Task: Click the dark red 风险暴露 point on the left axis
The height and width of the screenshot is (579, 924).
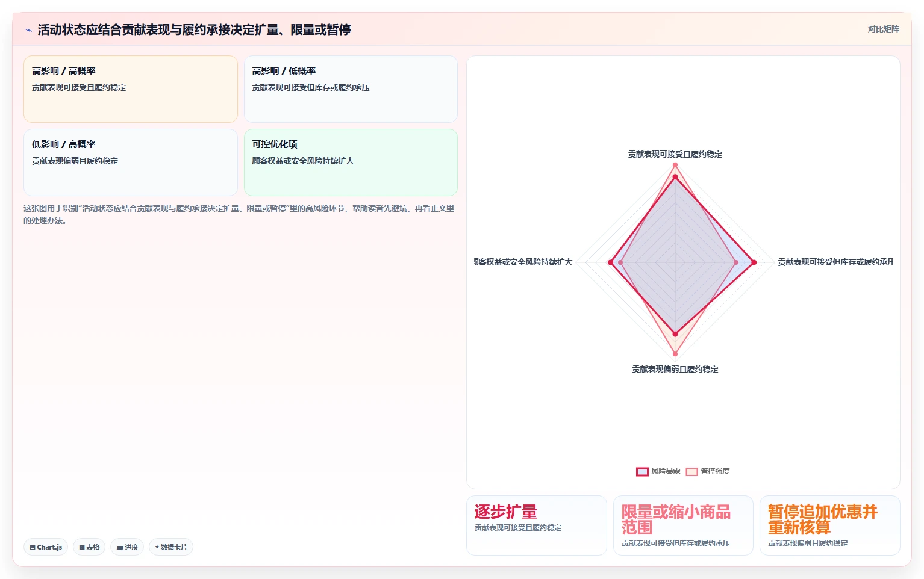Action: 611,262
